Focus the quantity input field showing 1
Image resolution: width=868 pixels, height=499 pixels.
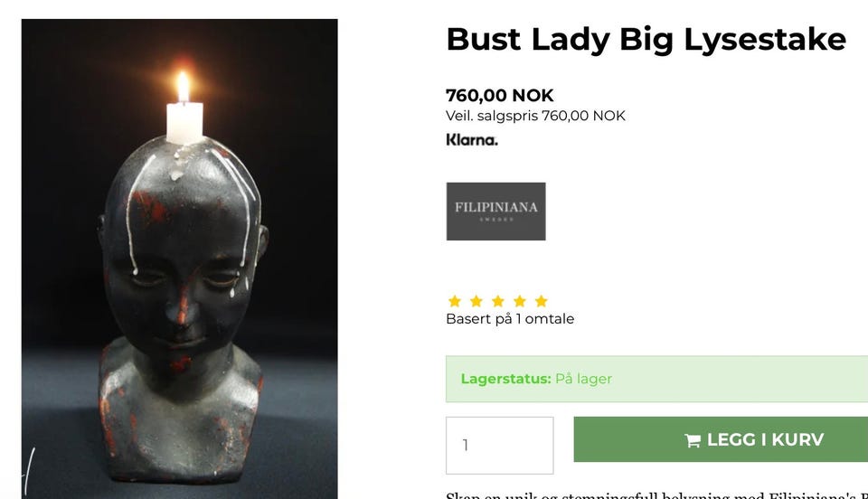(499, 446)
